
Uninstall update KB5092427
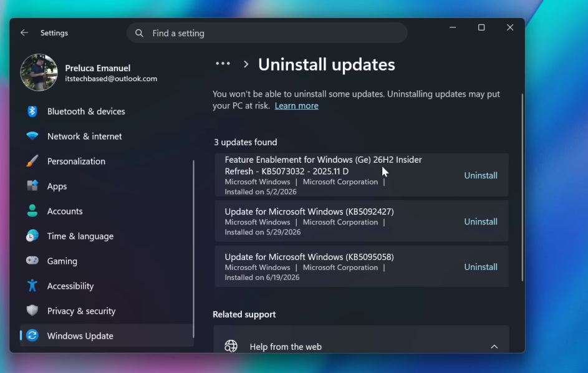pos(481,221)
